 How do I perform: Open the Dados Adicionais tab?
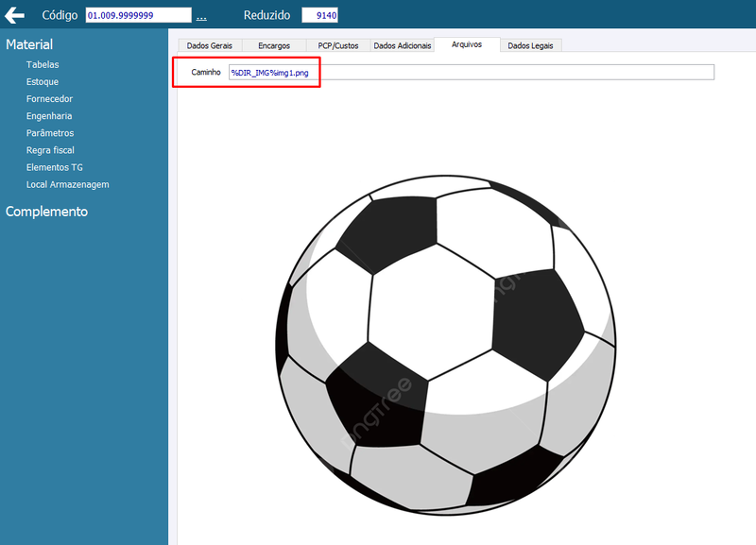click(403, 45)
